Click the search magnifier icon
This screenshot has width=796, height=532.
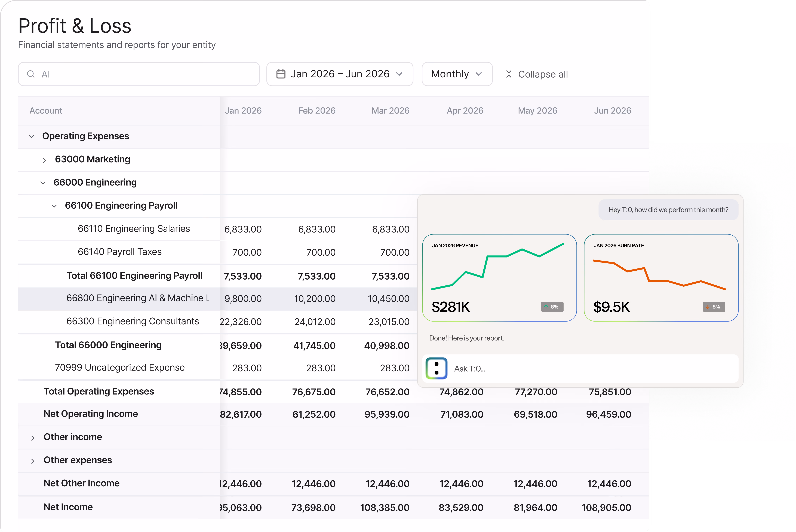tap(31, 74)
